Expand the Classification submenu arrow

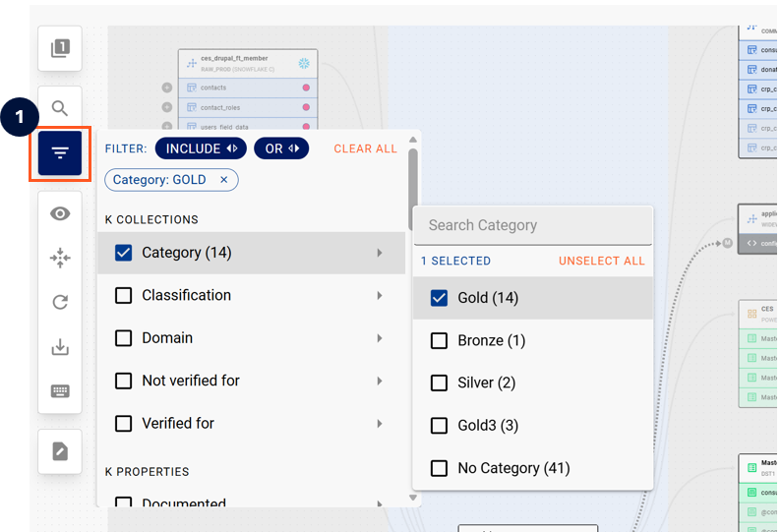click(x=380, y=295)
